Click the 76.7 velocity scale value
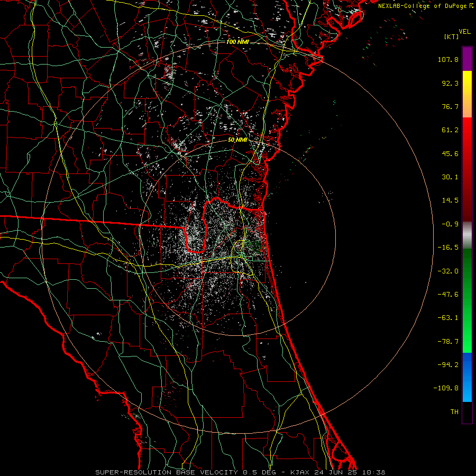 pyautogui.click(x=450, y=106)
